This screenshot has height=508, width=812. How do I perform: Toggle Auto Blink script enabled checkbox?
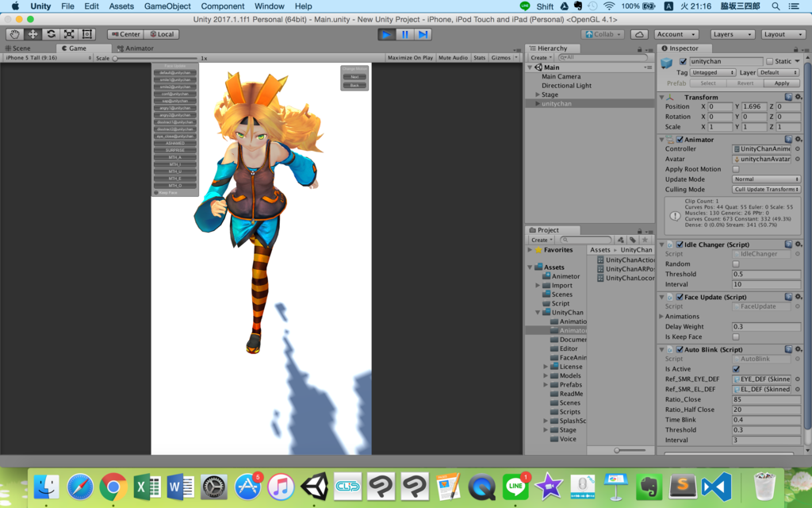680,349
